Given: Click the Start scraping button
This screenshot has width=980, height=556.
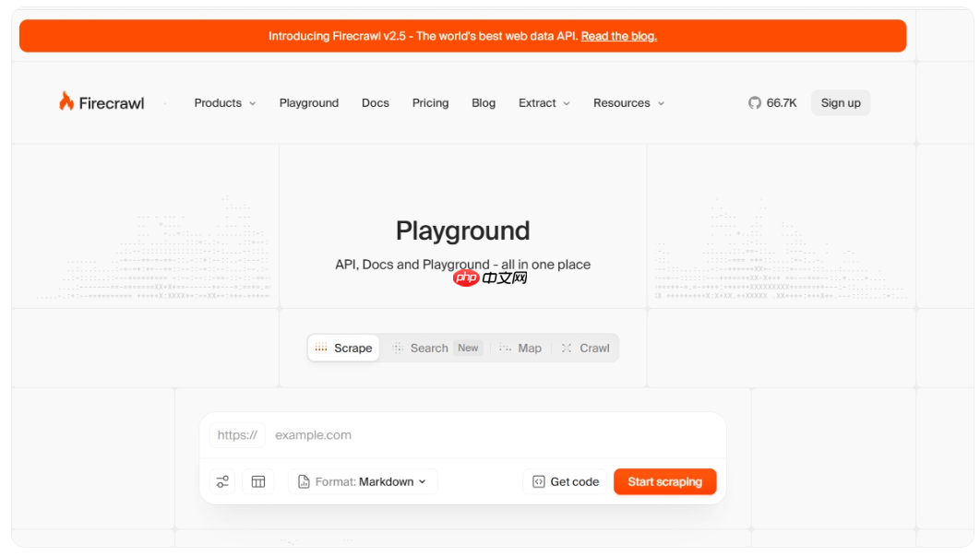Looking at the screenshot, I should [x=664, y=481].
